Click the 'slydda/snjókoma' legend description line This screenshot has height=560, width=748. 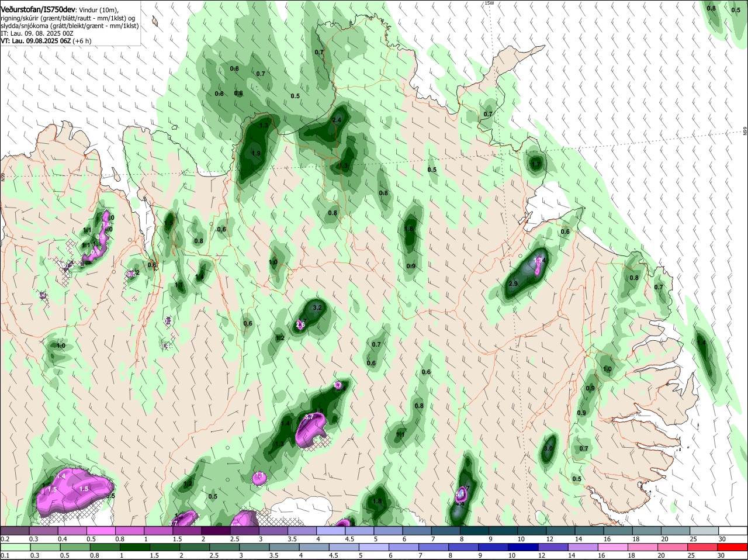[x=69, y=26]
